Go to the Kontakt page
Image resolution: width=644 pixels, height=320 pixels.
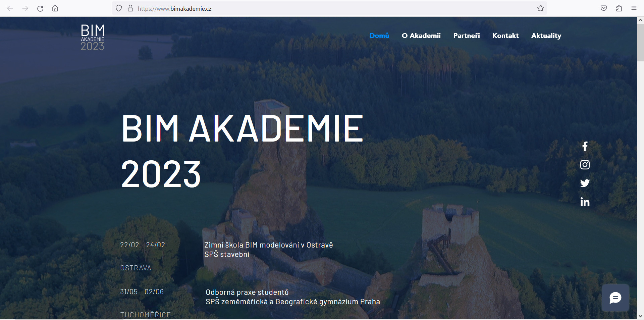(x=505, y=36)
